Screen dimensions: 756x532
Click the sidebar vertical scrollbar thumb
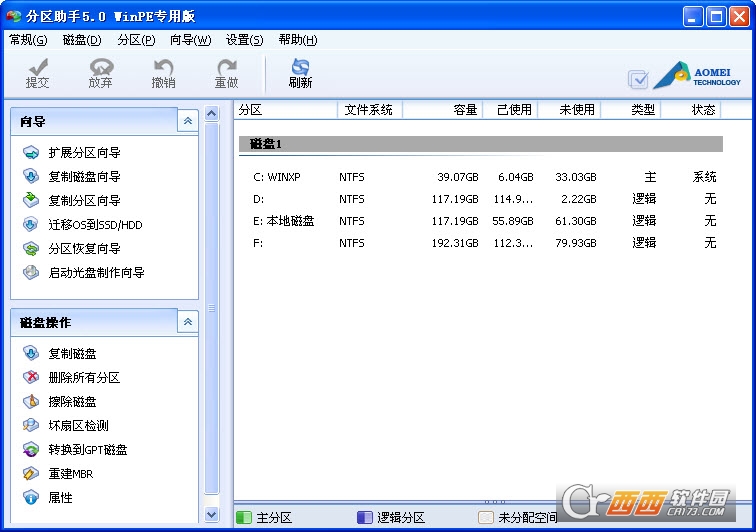pos(211,308)
